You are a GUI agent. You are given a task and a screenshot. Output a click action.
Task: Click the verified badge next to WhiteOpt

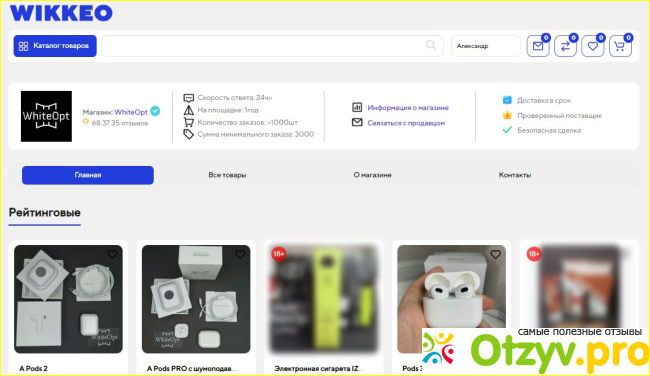click(x=155, y=111)
